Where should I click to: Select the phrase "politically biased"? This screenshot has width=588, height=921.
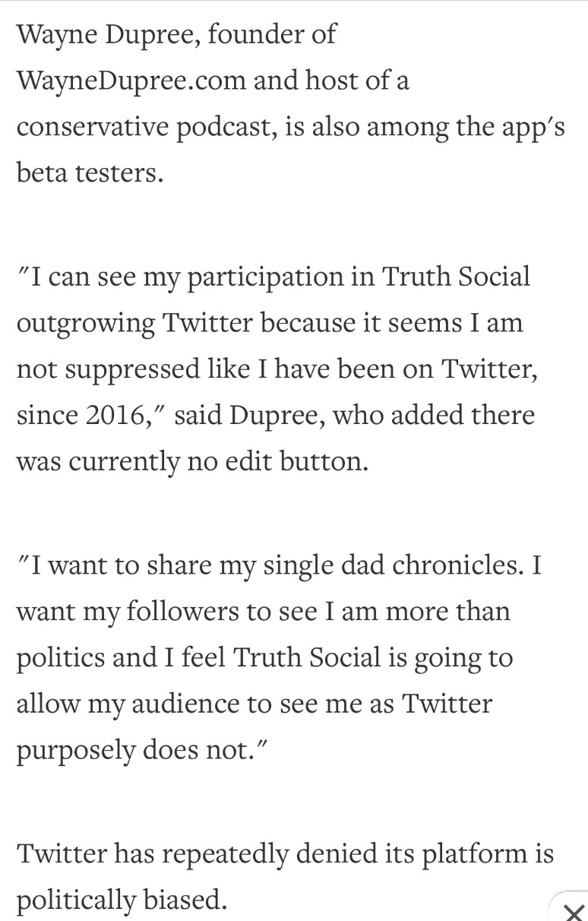(122, 900)
